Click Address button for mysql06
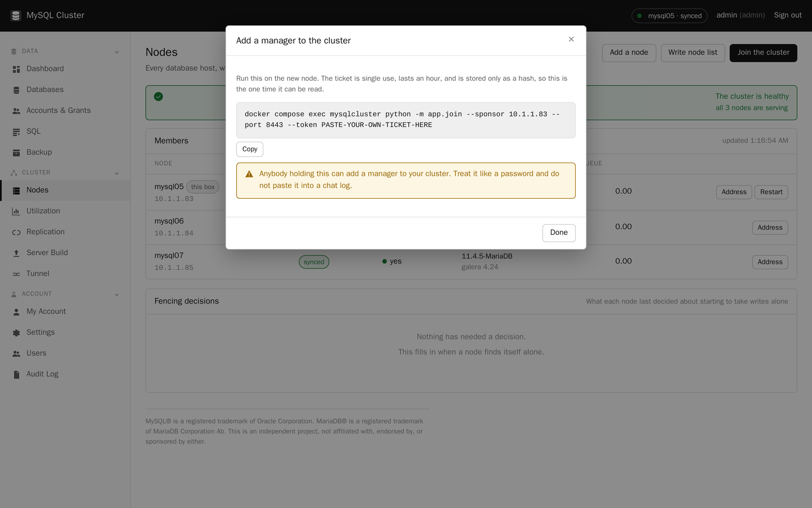Image resolution: width=812 pixels, height=508 pixels. pyautogui.click(x=770, y=227)
